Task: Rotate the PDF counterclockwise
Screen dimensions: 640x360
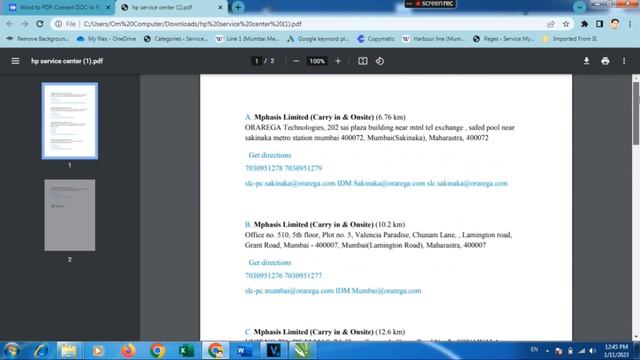Action: pos(380,61)
